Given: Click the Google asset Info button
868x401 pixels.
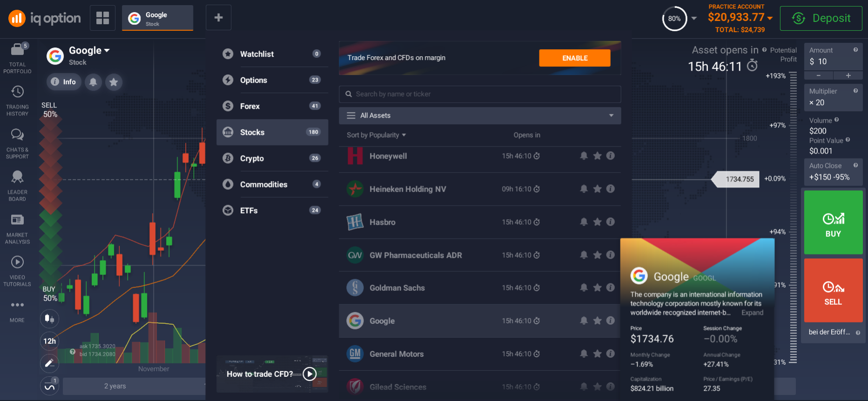Looking at the screenshot, I should tap(64, 82).
